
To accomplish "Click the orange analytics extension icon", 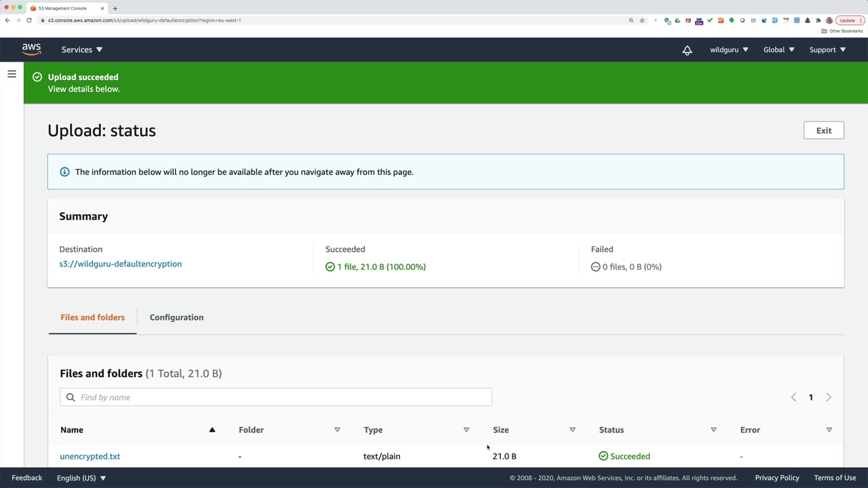I will point(721,20).
